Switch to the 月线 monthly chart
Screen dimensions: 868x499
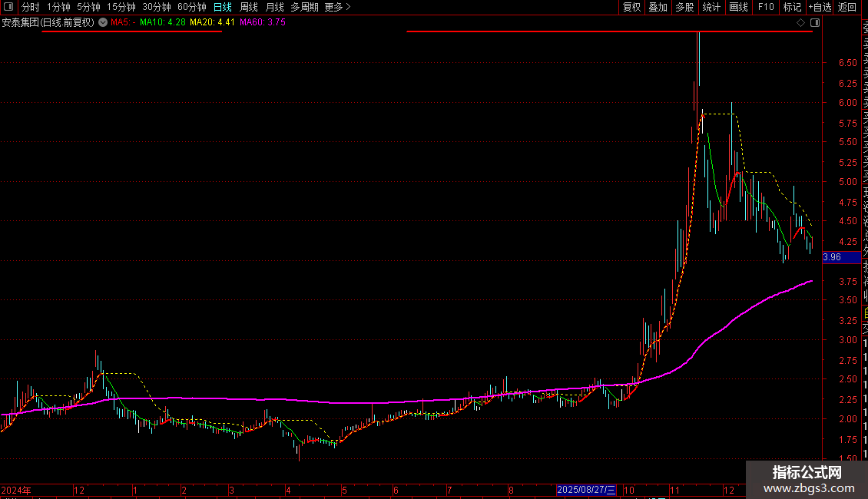(x=274, y=7)
